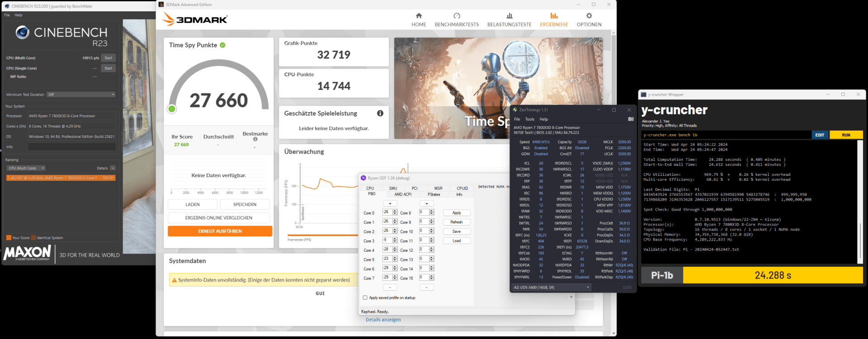Image resolution: width=868 pixels, height=339 pixels.
Task: Open Cinebench File menu
Action: (x=7, y=15)
